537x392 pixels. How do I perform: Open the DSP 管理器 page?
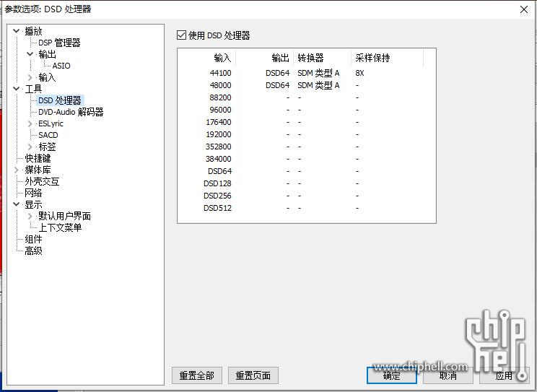coord(59,43)
